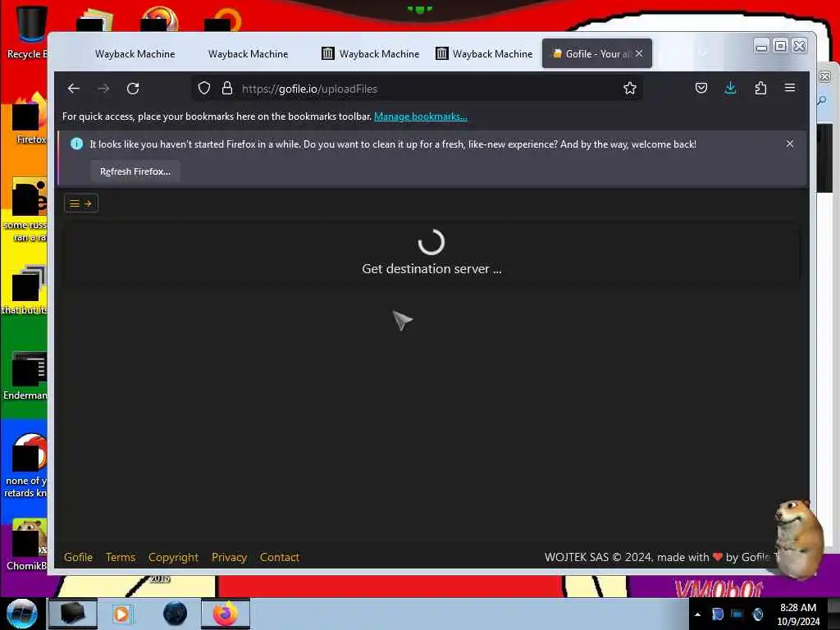The image size is (840, 630).
Task: Click the site security padlock icon
Action: click(227, 89)
